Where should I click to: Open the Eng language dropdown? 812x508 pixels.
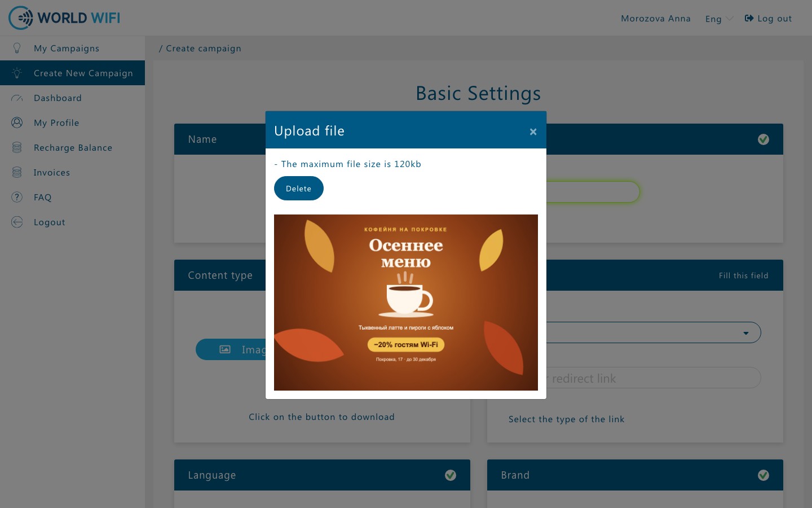point(720,19)
